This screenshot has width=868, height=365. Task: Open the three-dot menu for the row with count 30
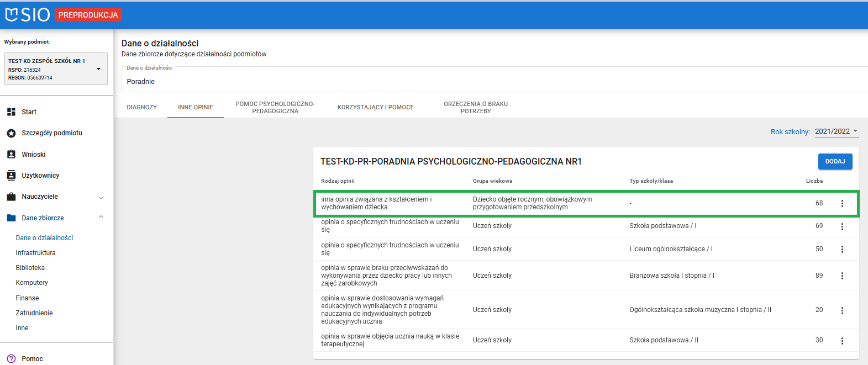pos(842,341)
